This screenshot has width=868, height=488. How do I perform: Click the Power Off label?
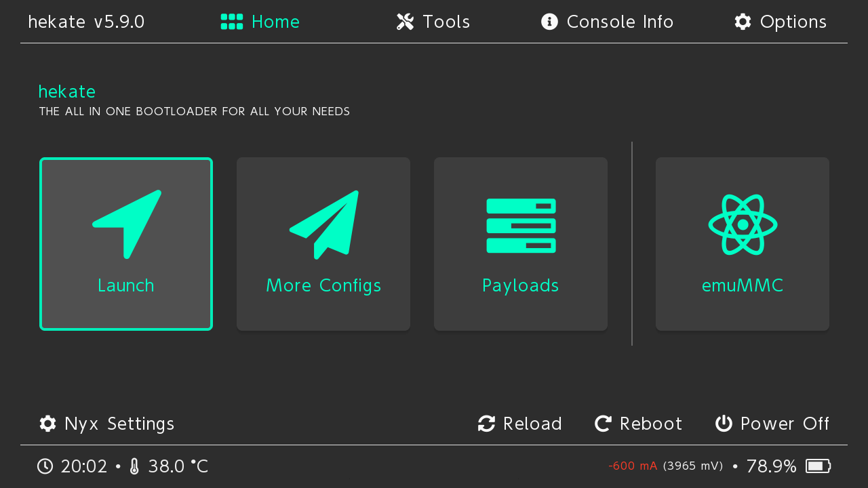click(x=785, y=424)
